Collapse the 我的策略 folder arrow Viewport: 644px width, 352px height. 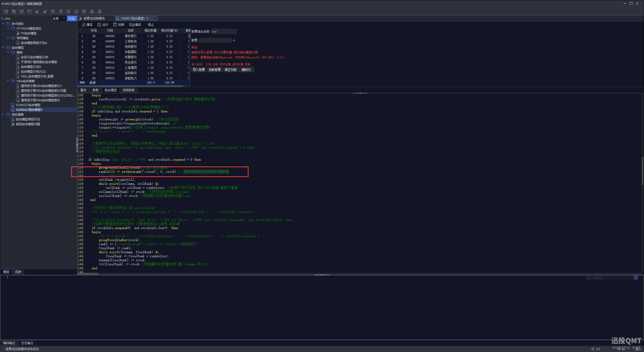point(3,114)
